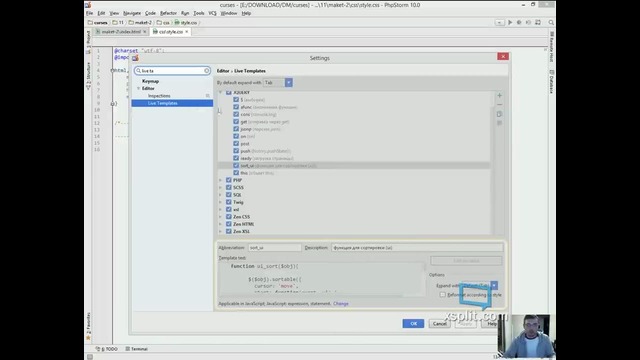
Task: Open the TODO tool window
Action: [x=107, y=349]
